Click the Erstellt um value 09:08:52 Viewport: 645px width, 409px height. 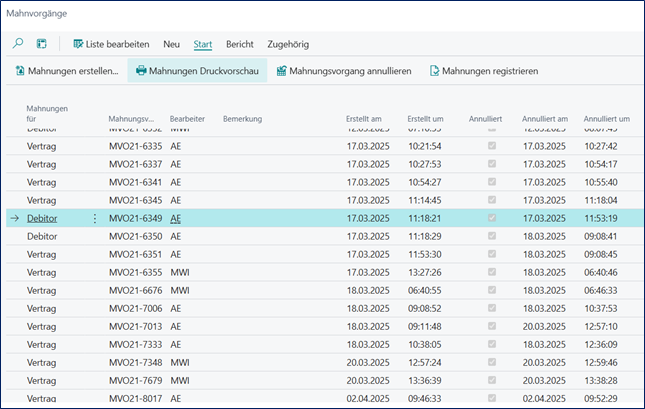tap(425, 309)
